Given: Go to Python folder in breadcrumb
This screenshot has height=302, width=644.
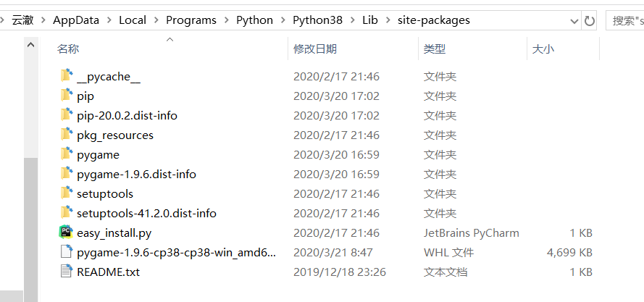Looking at the screenshot, I should 254,20.
